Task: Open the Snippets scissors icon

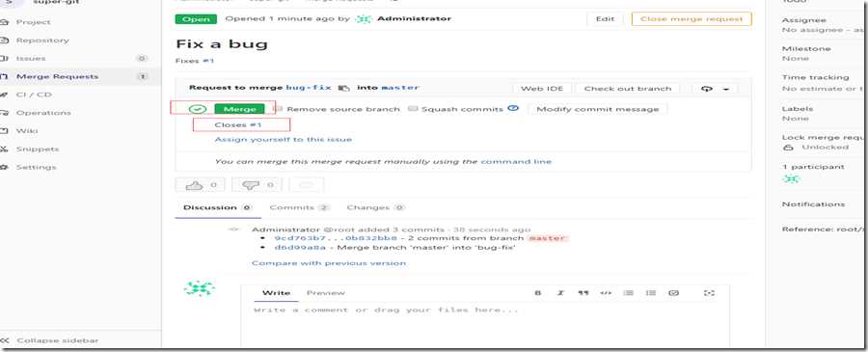Action: (x=4, y=149)
